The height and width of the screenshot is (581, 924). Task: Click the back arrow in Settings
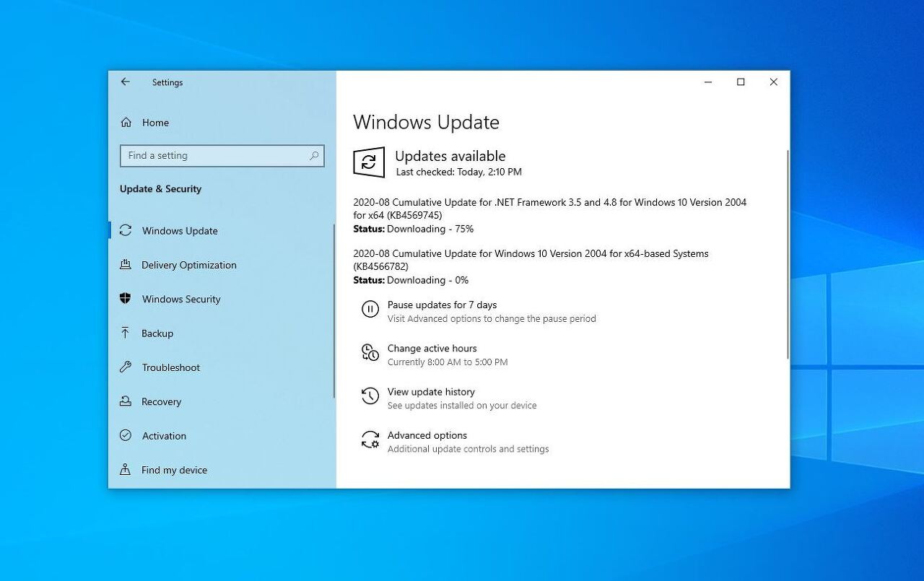pos(126,82)
